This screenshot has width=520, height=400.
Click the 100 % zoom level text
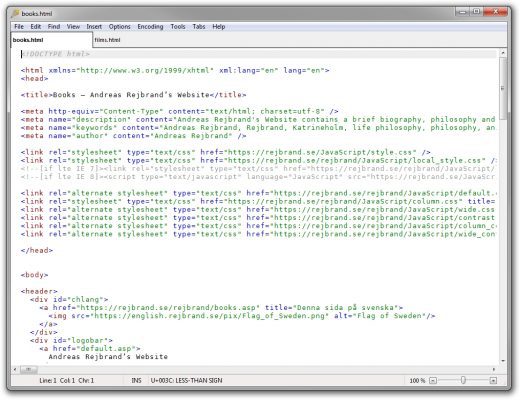pos(417,380)
